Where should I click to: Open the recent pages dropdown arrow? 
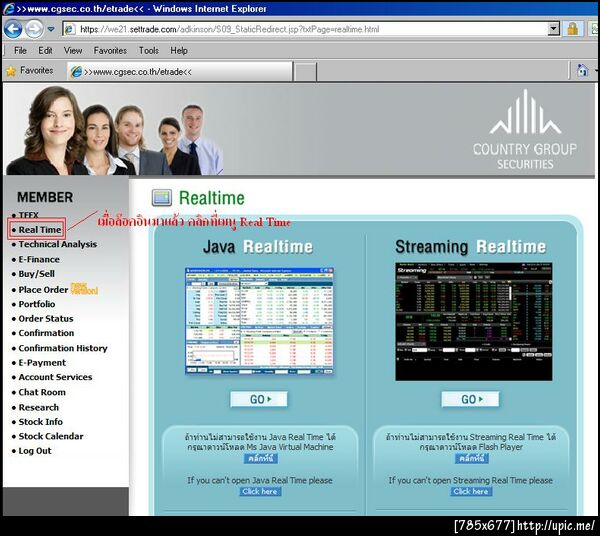(x=51, y=29)
